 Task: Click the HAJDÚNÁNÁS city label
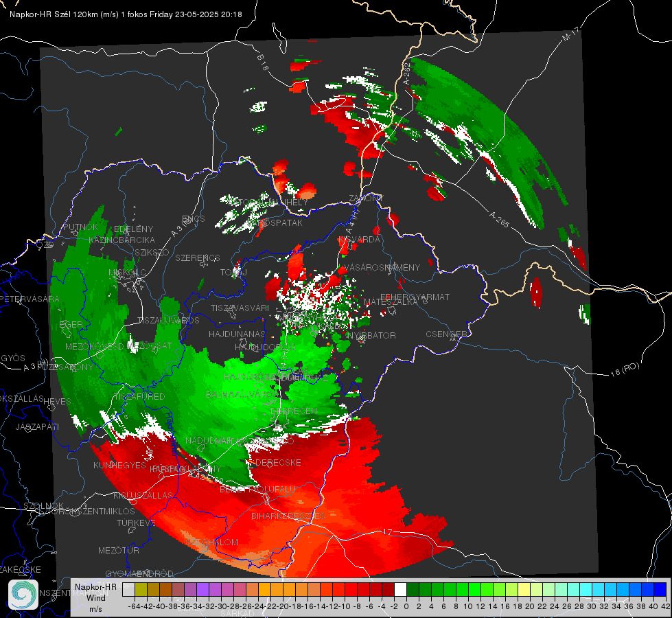(x=237, y=334)
